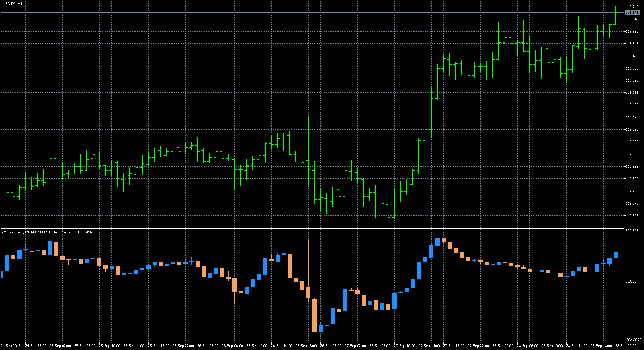Click the 27 Sep 18:00 time label
This screenshot has width=644, height=350.
point(454,346)
